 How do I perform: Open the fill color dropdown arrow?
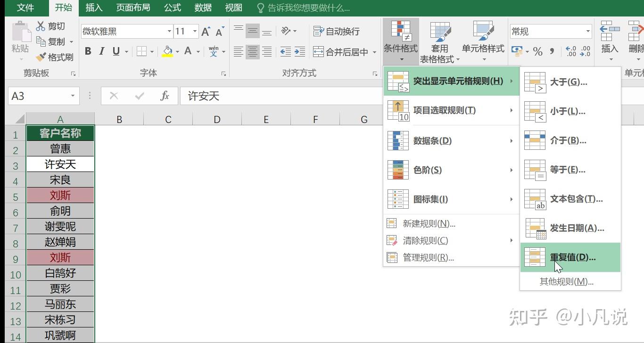click(177, 51)
